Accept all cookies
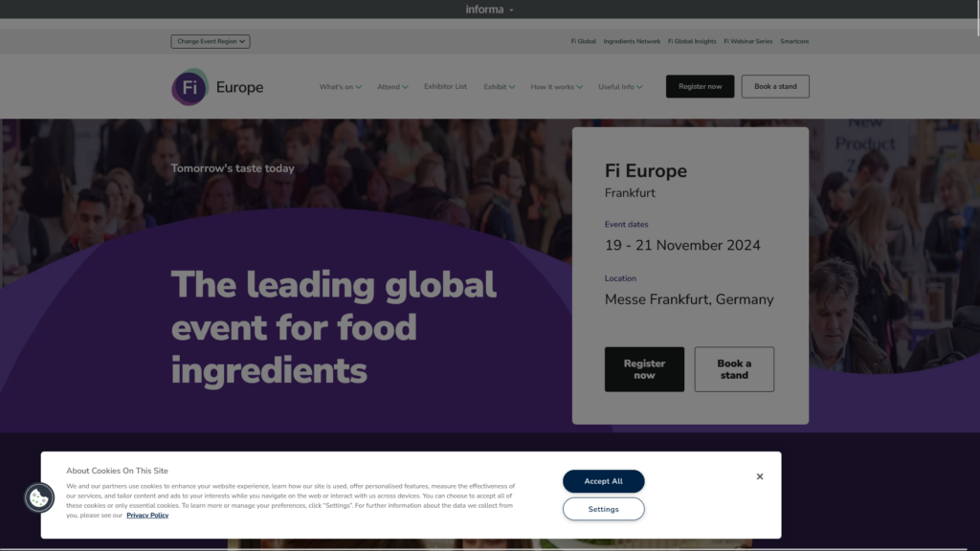Screen dimensions: 980x551 [x=603, y=481]
